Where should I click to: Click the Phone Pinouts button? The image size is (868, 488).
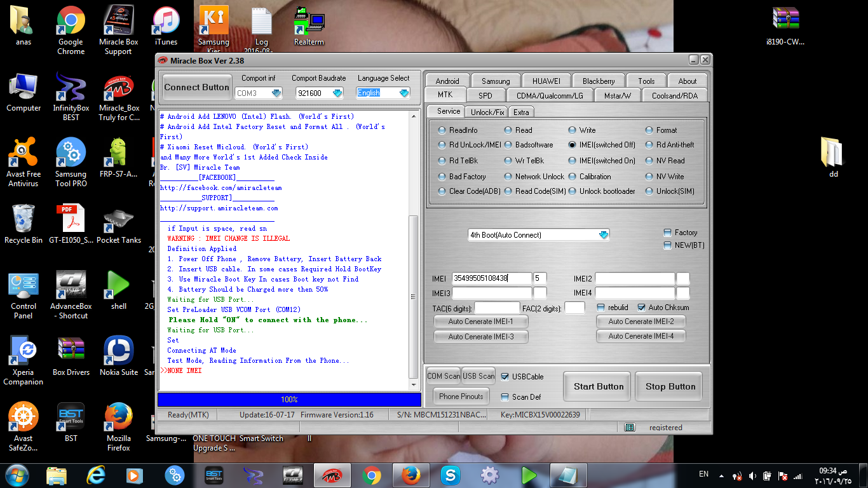(461, 396)
